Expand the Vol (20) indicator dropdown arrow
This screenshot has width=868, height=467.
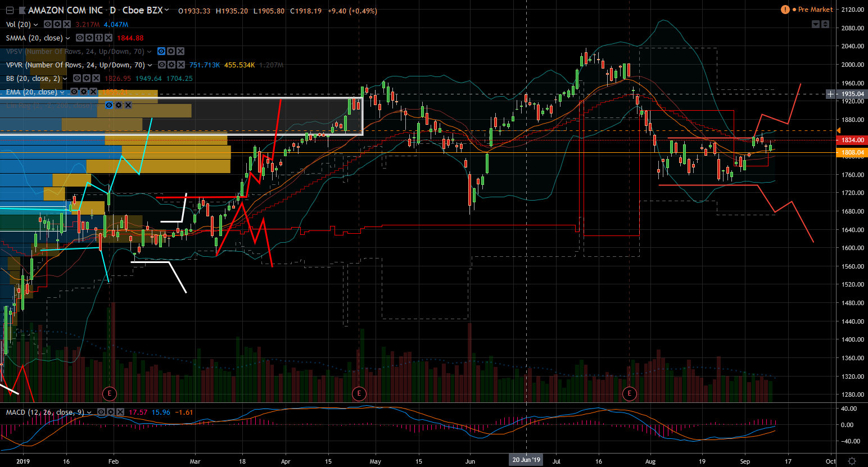click(x=36, y=25)
